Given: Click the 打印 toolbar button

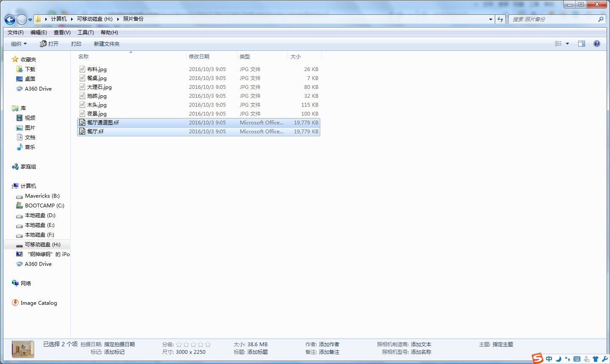Looking at the screenshot, I should (x=76, y=44).
